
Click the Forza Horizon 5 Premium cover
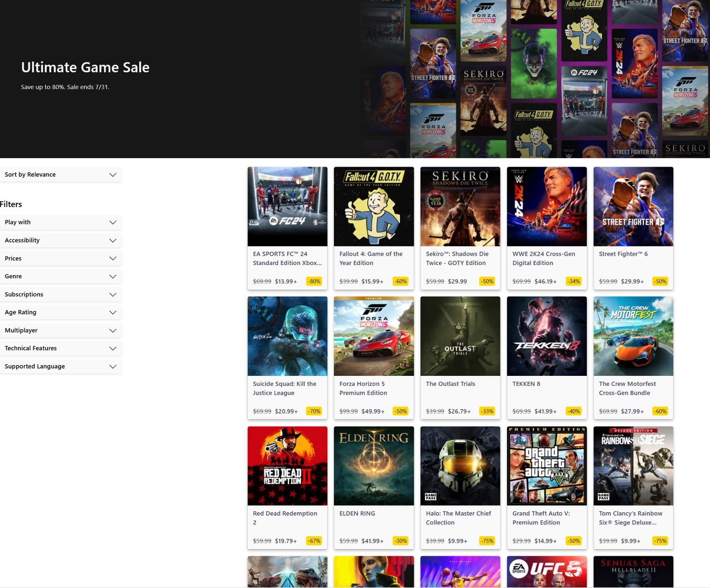(373, 336)
